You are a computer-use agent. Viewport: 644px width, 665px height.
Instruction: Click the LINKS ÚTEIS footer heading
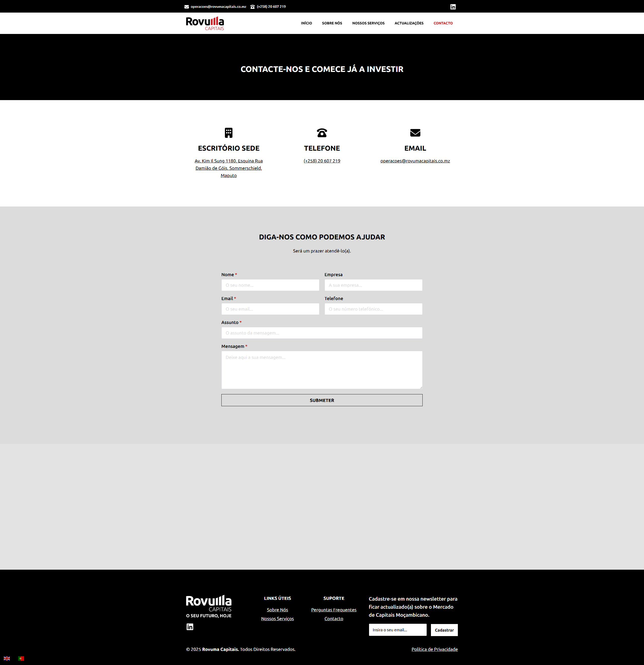pos(277,598)
